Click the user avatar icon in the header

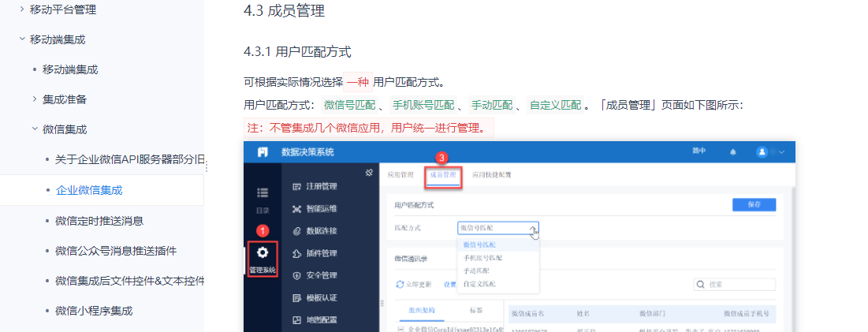tap(762, 151)
